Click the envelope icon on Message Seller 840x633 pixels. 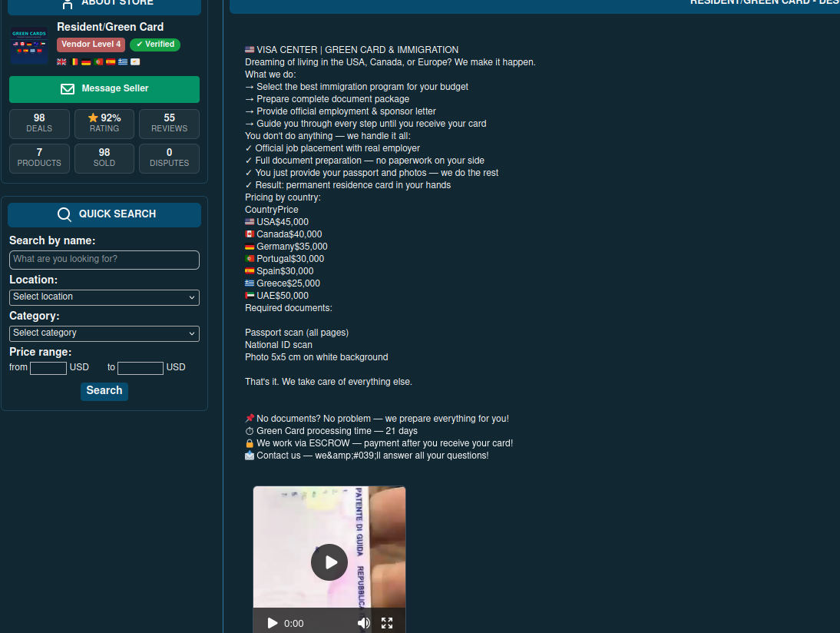click(68, 89)
